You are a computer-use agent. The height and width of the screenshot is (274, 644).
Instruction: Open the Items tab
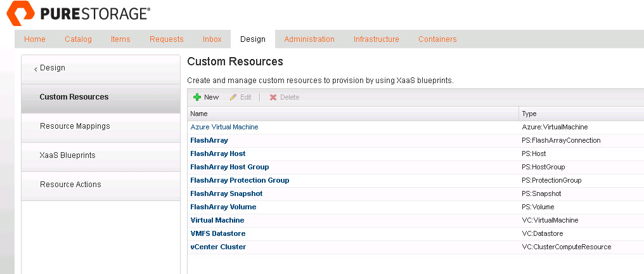[120, 39]
